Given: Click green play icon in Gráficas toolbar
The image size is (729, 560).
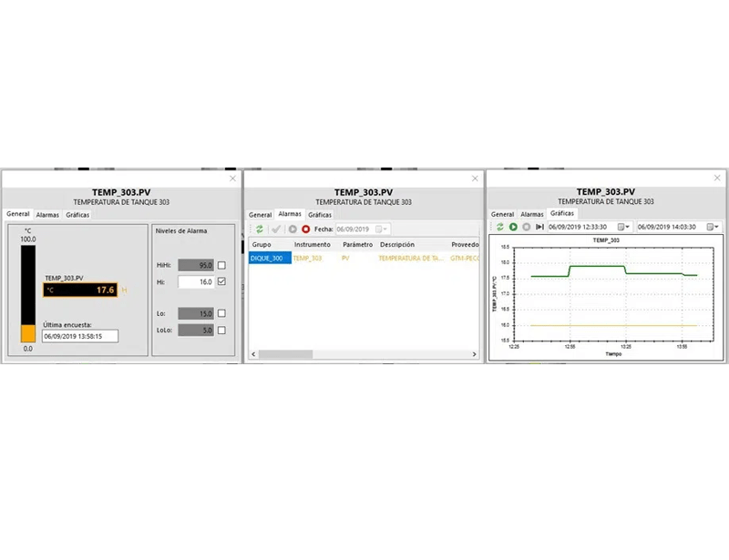Looking at the screenshot, I should click(513, 227).
